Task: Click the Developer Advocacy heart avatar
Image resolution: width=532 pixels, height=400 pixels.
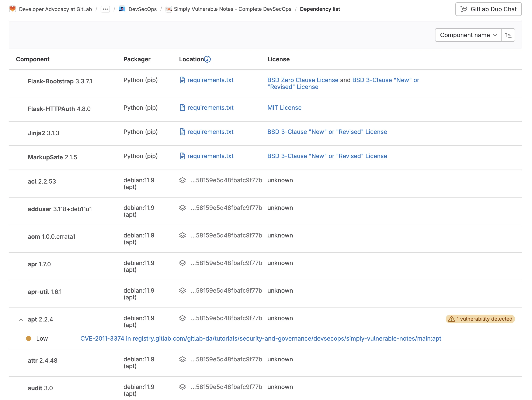Action: pos(13,9)
